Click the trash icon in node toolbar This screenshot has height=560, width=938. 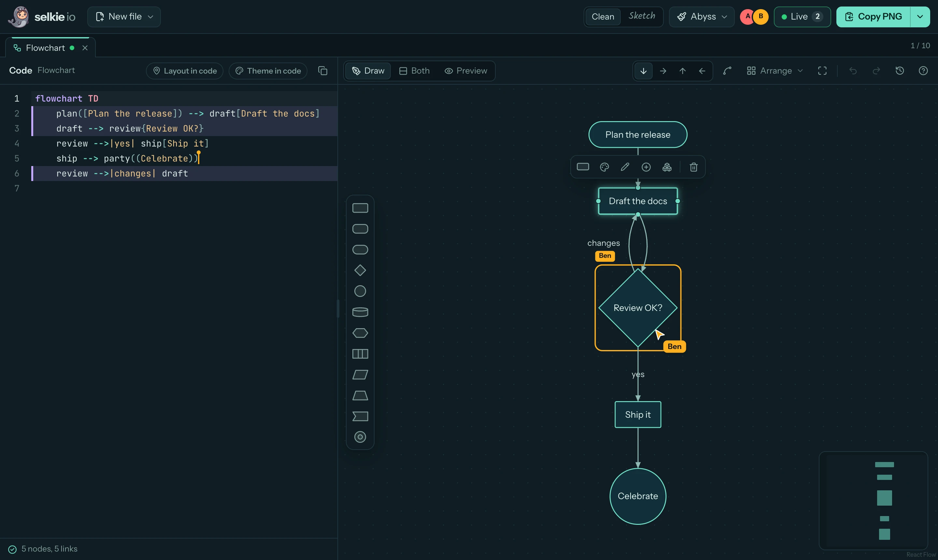tap(693, 167)
